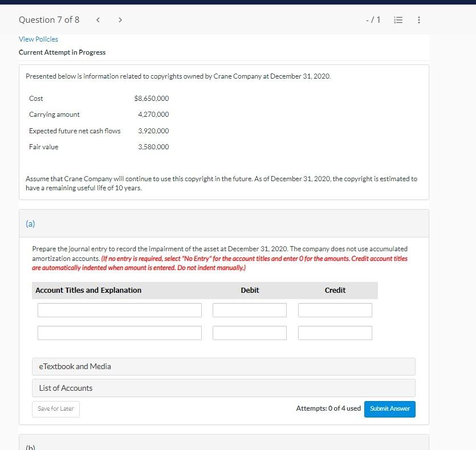Click the Submit Answer button

tap(389, 408)
